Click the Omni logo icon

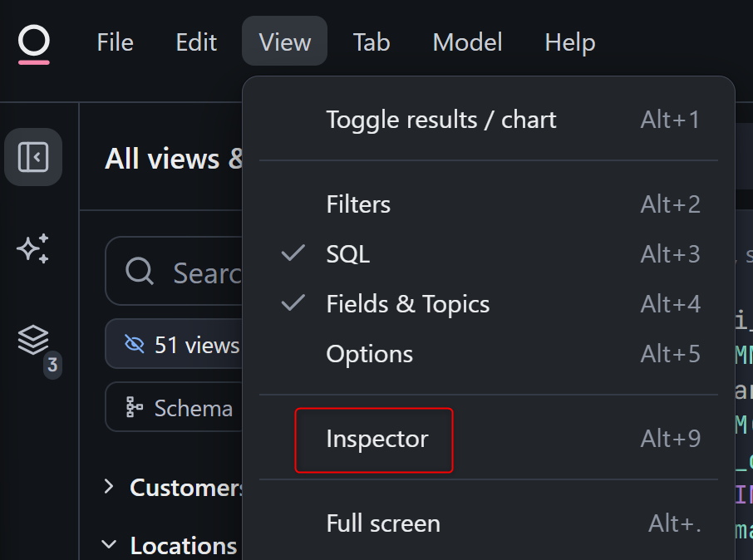[34, 42]
